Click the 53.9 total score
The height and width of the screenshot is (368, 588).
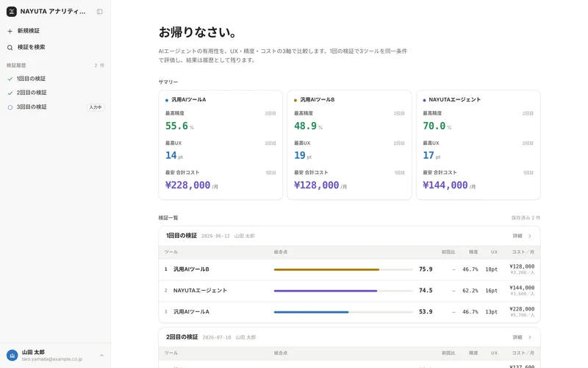click(x=426, y=311)
